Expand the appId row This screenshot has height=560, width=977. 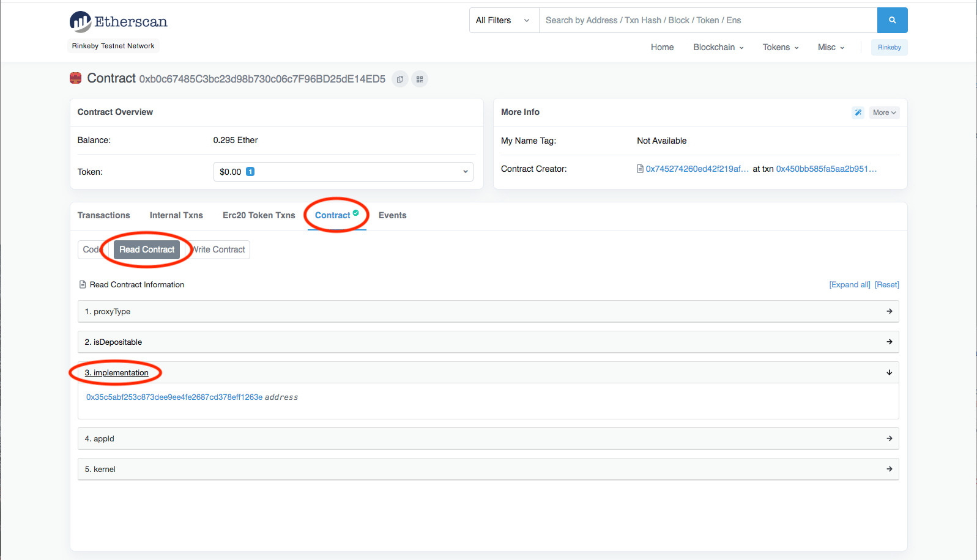coord(488,438)
